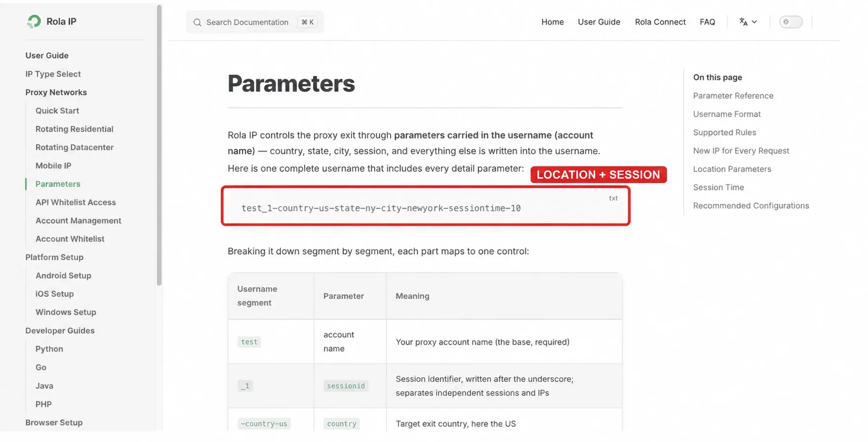The height and width of the screenshot is (442, 868).
Task: Focus the Search Documentation field
Action: (x=255, y=22)
